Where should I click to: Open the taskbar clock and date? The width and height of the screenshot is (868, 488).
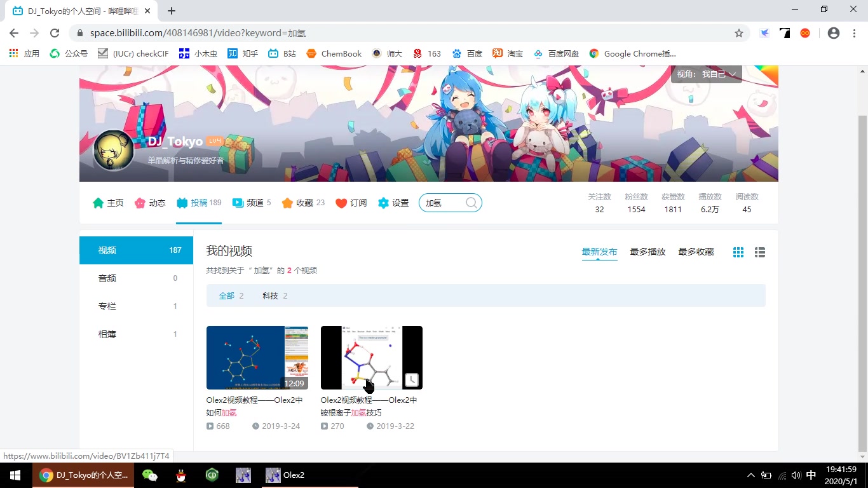[841, 475]
